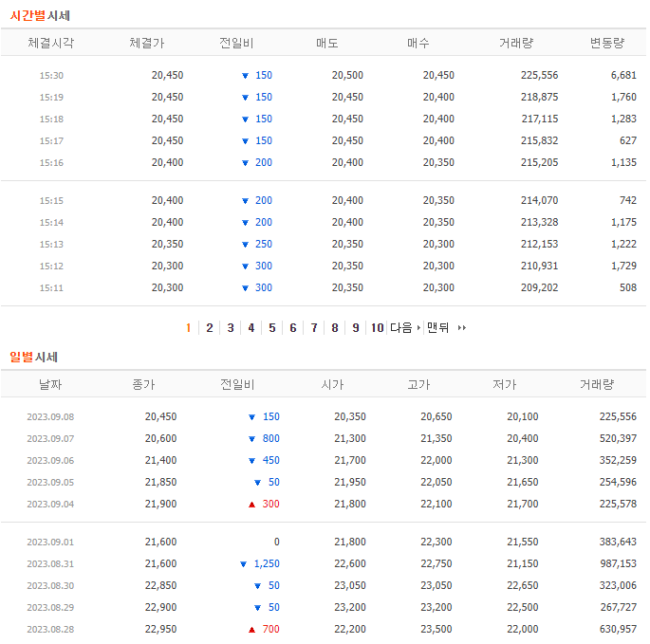Click the 250 change value at 15:13
Screen dimensions: 650x644
point(264,244)
